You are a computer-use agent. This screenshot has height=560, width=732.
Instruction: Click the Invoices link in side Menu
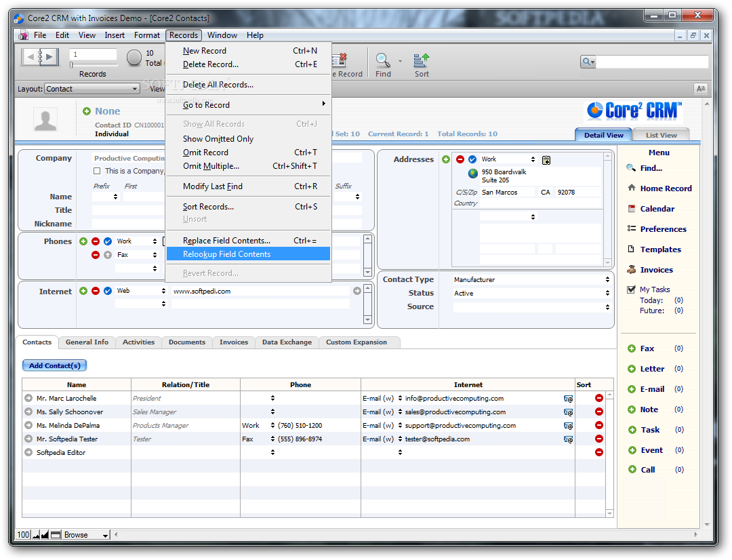[x=656, y=269]
